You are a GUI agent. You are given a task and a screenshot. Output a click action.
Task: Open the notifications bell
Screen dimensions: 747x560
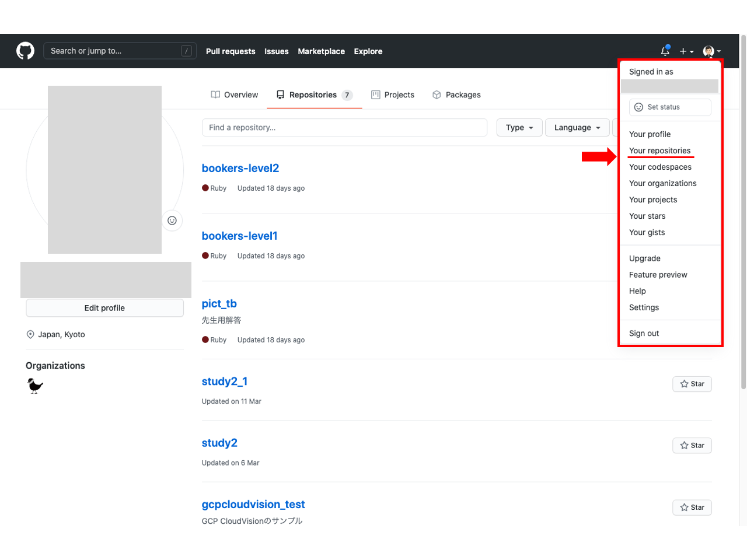(x=665, y=51)
